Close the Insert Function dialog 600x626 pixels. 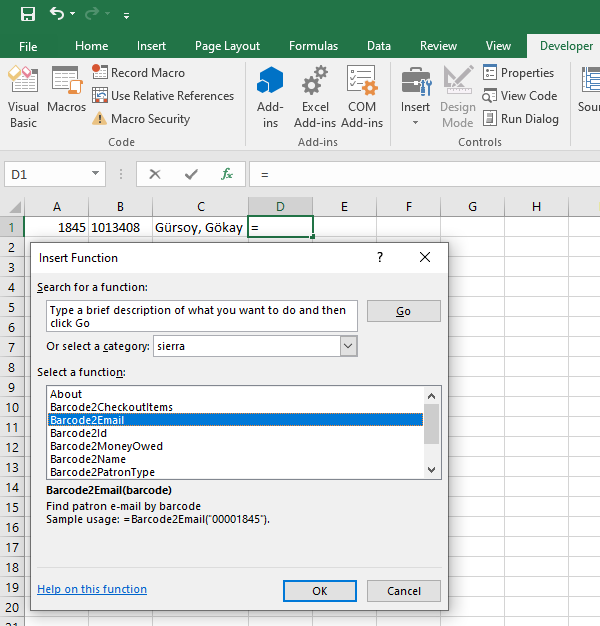tap(425, 258)
